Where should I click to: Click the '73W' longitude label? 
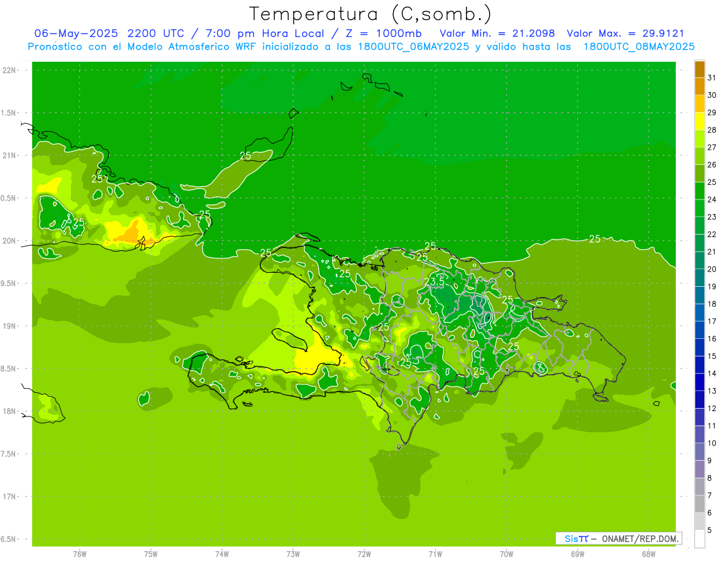(x=293, y=554)
